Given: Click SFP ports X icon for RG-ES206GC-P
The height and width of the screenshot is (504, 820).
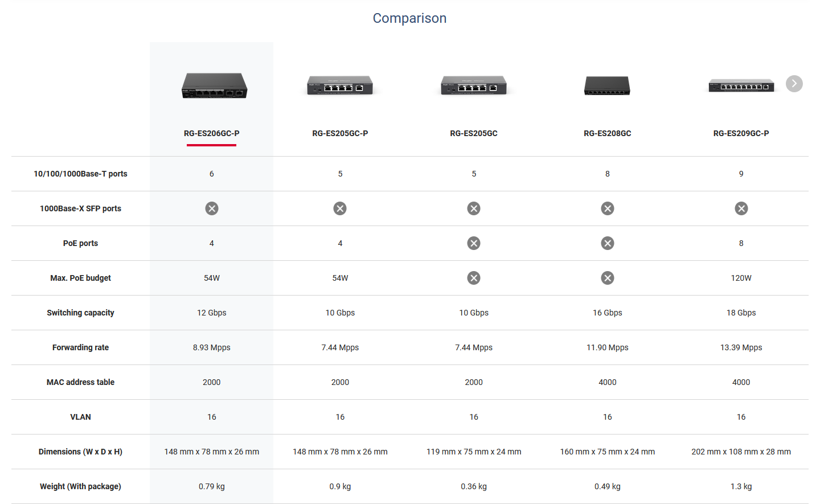Looking at the screenshot, I should [x=212, y=208].
